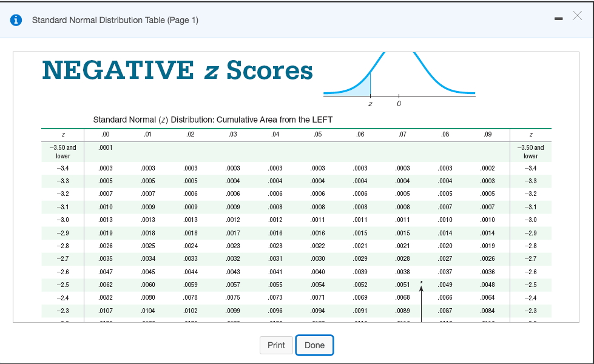The width and height of the screenshot is (594, 364).
Task: Click the -3.4 row label in left z column
Action: coord(63,167)
